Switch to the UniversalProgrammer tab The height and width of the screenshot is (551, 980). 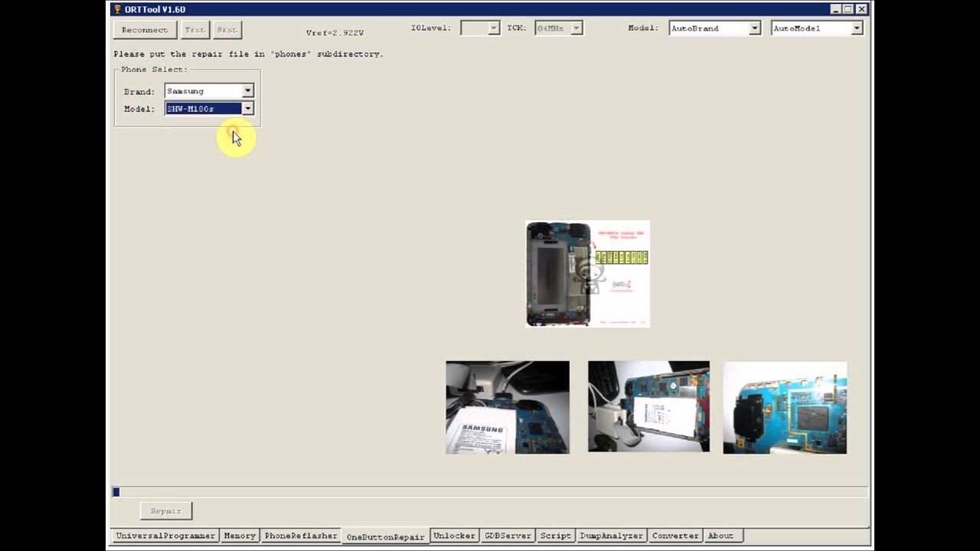[x=165, y=536]
